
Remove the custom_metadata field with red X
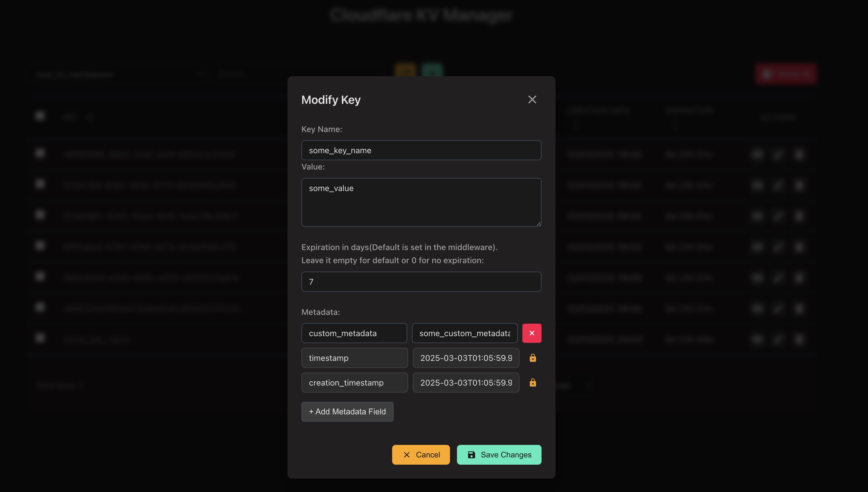point(532,333)
